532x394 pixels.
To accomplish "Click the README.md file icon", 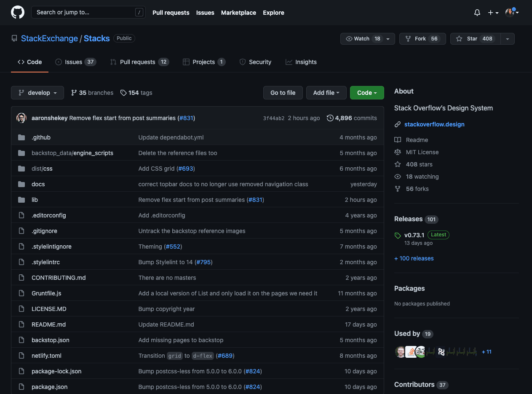I will (x=21, y=324).
